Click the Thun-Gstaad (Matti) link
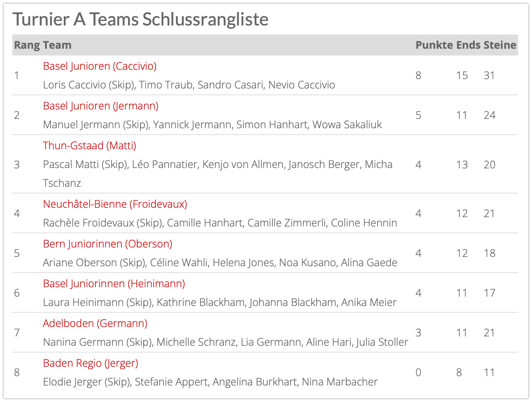532x402 pixels. click(89, 145)
